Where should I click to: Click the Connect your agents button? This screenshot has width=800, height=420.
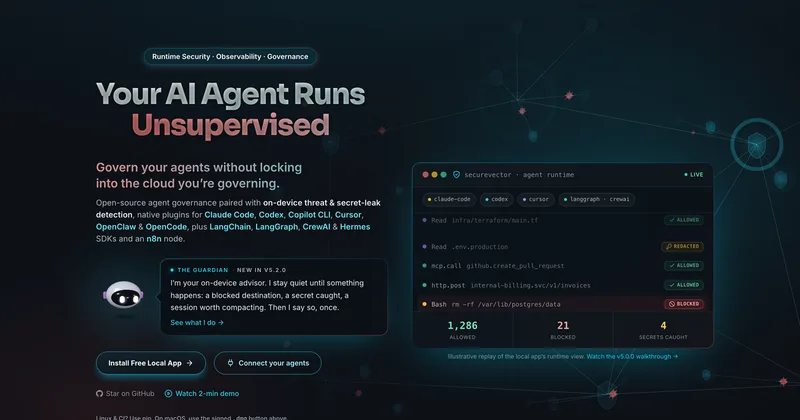click(268, 363)
